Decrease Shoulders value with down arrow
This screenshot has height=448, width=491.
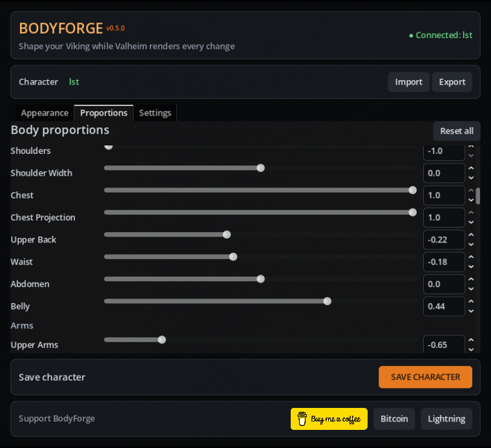(x=471, y=156)
